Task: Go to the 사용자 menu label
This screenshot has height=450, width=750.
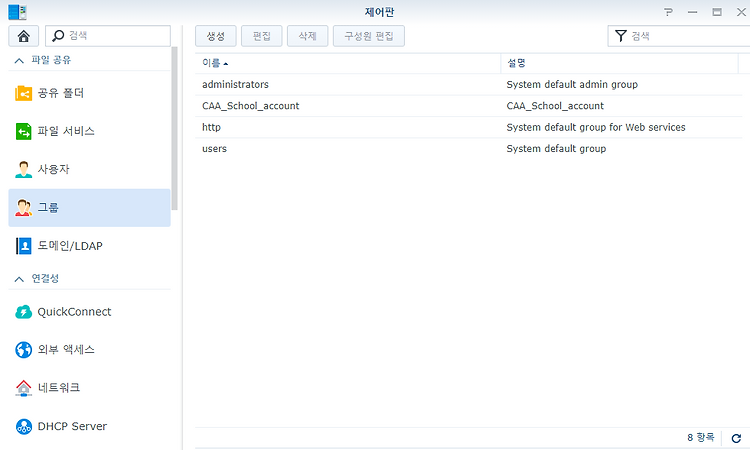Action: pyautogui.click(x=54, y=169)
